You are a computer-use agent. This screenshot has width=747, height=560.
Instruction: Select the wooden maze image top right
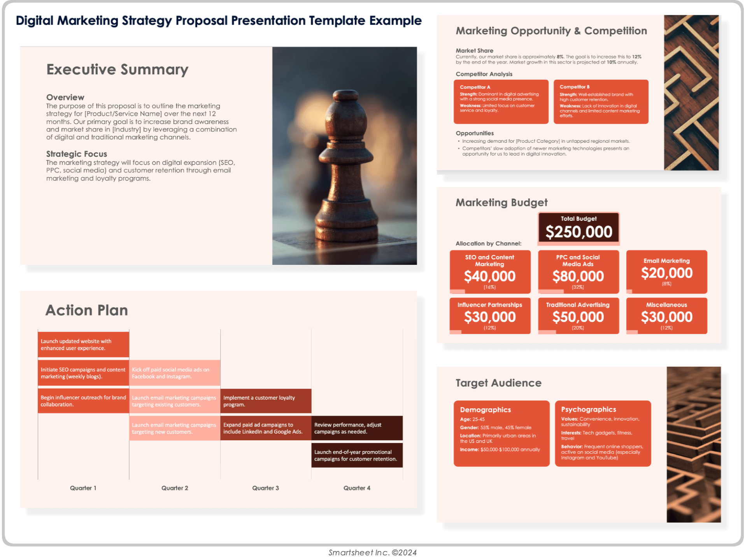(x=691, y=93)
